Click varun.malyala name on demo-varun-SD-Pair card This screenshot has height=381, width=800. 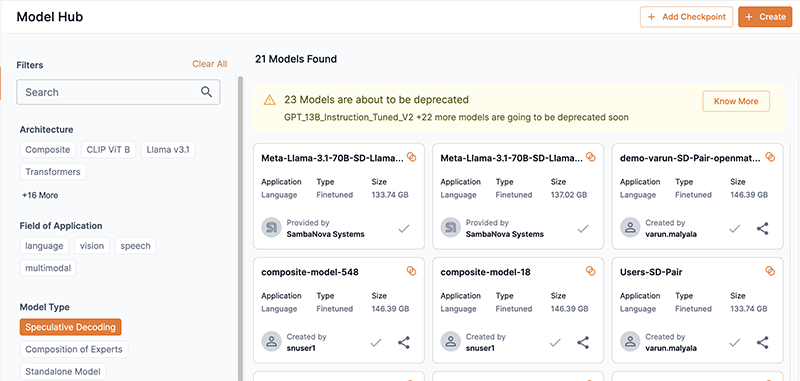point(670,235)
